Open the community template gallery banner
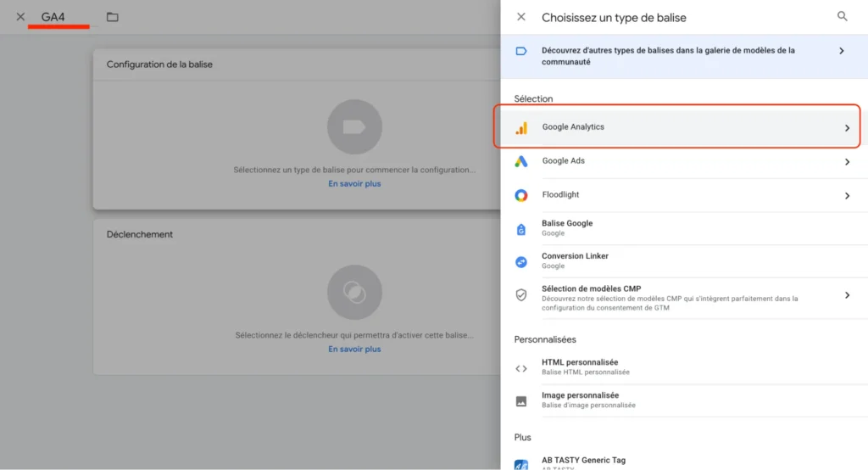This screenshot has height=470, width=868. click(684, 56)
